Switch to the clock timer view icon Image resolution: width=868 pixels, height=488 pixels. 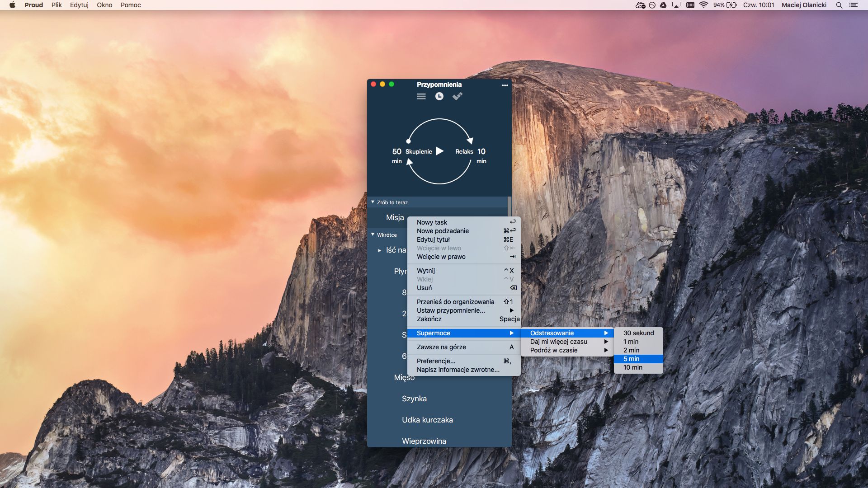pyautogui.click(x=439, y=96)
